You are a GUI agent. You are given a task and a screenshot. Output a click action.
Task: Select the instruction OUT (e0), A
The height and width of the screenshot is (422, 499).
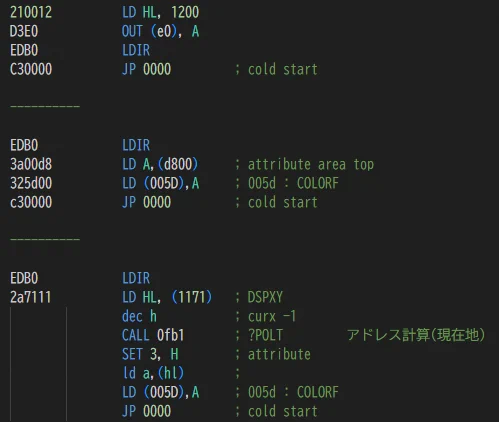[160, 32]
